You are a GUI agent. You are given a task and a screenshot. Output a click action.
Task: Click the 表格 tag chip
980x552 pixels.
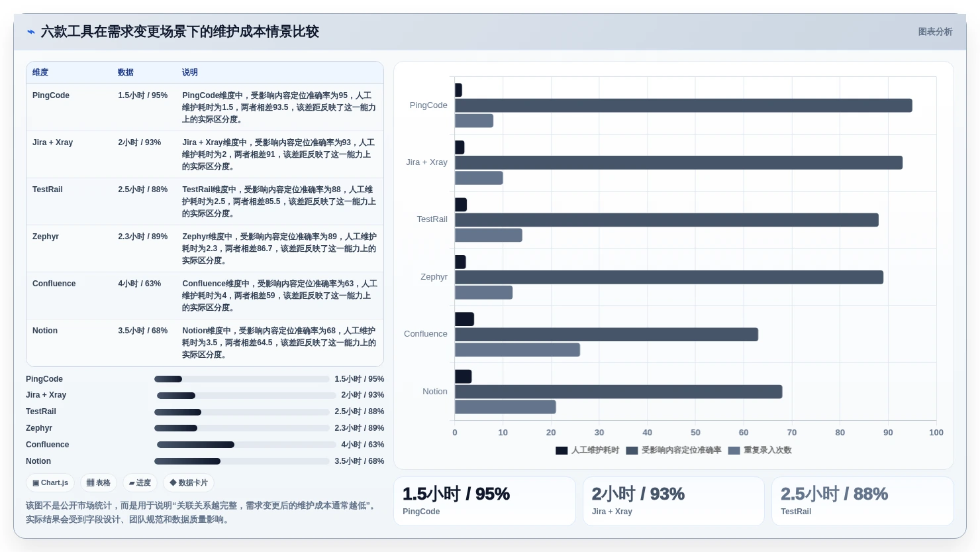pos(99,483)
